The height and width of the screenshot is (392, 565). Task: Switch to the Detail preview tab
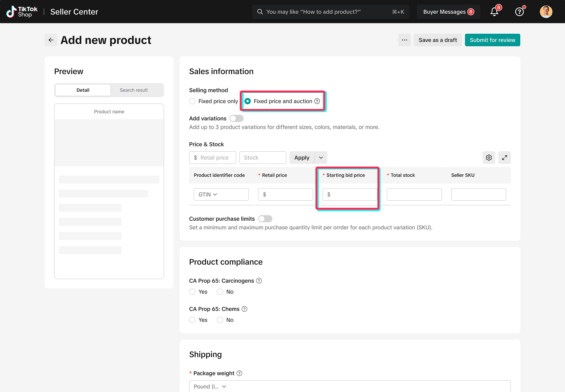point(83,90)
